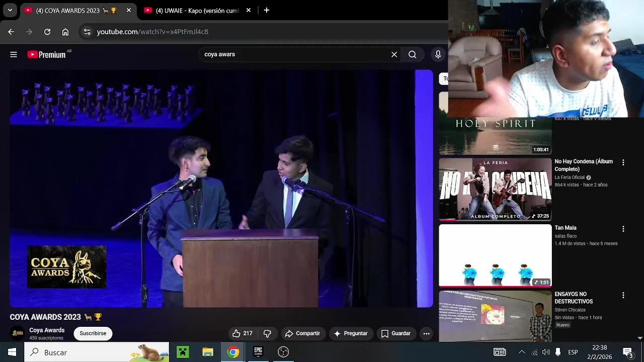Open options menu for Tan Mala
The image size is (644, 362).
(x=623, y=229)
